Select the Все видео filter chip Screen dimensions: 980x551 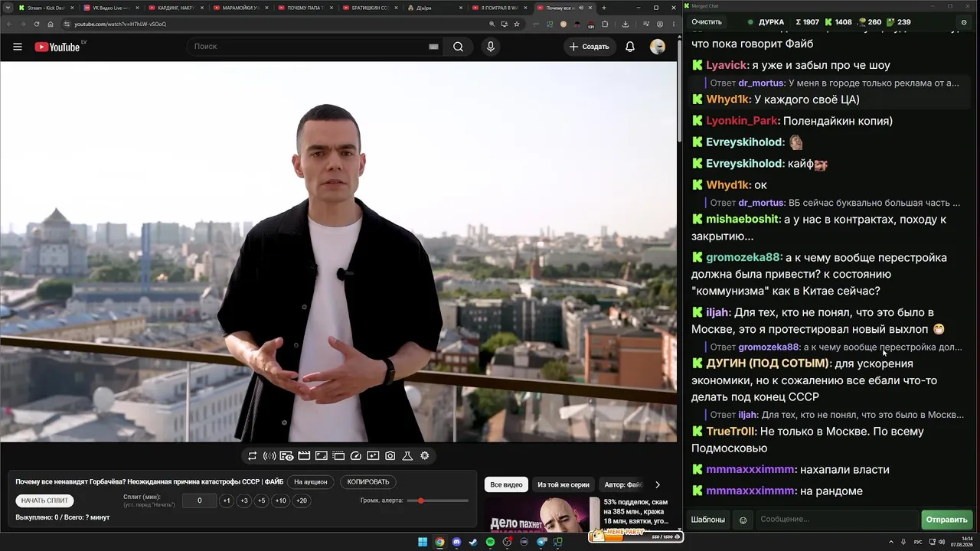tap(507, 484)
